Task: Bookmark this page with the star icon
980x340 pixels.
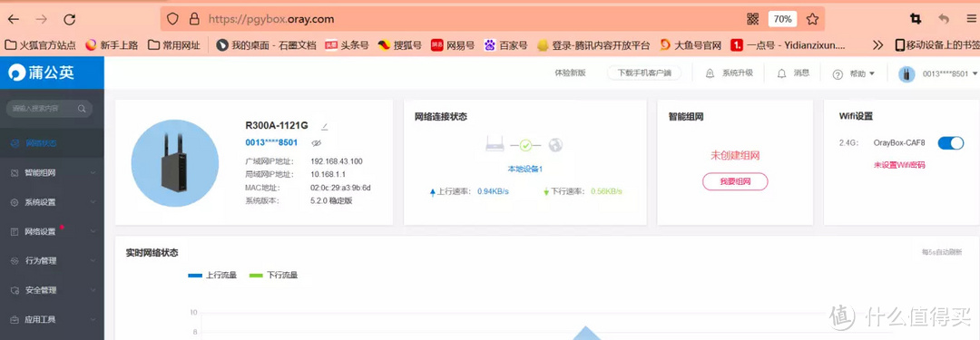Action: pyautogui.click(x=812, y=19)
